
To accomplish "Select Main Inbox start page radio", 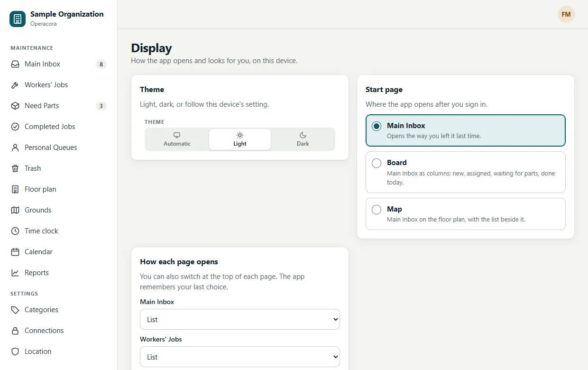I will pos(377,126).
